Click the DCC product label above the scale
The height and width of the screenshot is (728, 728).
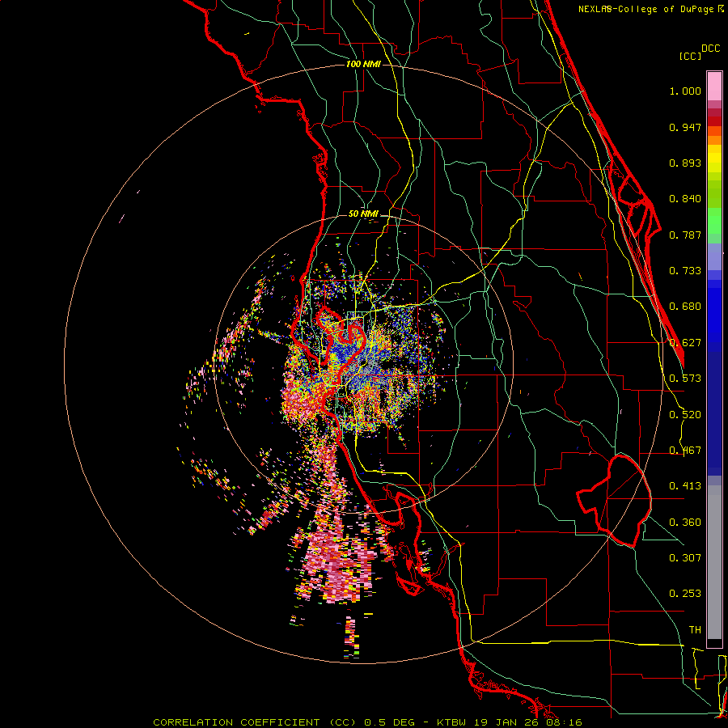pyautogui.click(x=711, y=49)
